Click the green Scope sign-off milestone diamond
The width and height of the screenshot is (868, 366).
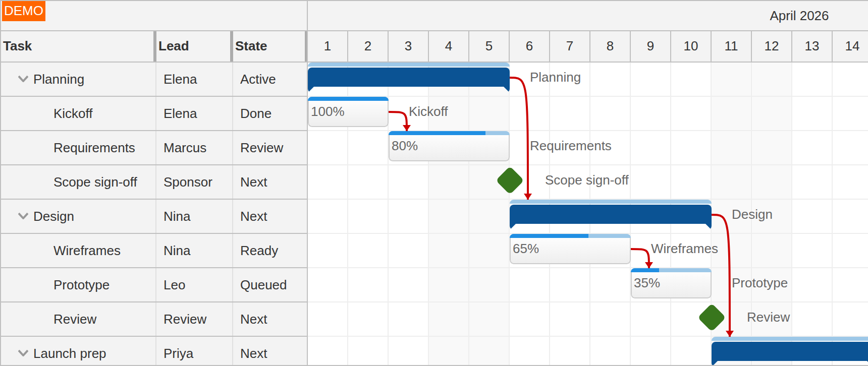[x=509, y=180]
